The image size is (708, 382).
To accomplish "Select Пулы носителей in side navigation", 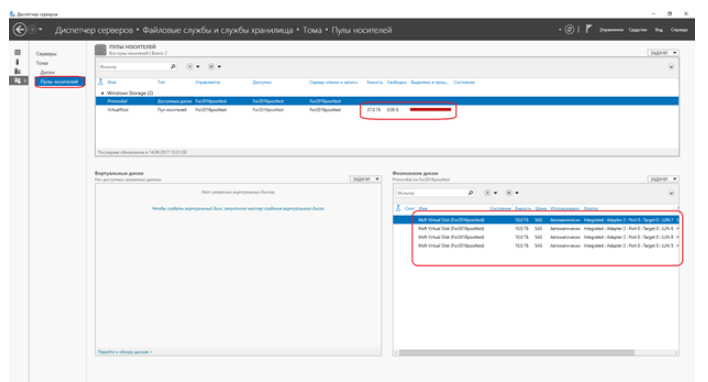I will pos(60,82).
